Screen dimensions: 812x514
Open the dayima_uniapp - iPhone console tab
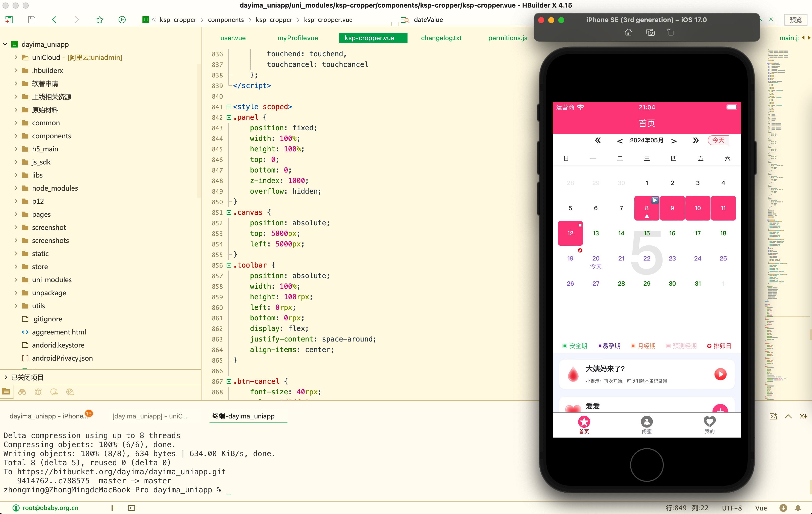(x=49, y=416)
